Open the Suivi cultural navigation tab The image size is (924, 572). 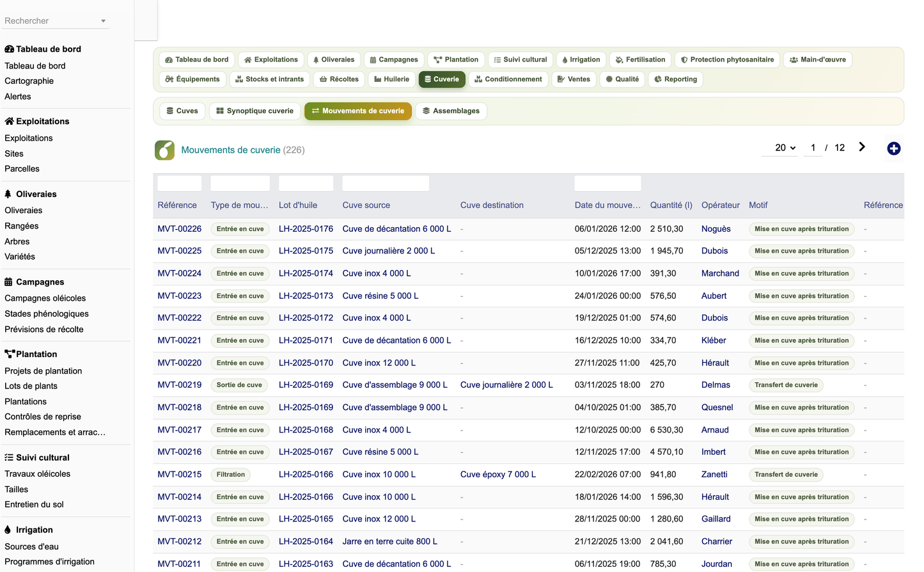click(521, 60)
